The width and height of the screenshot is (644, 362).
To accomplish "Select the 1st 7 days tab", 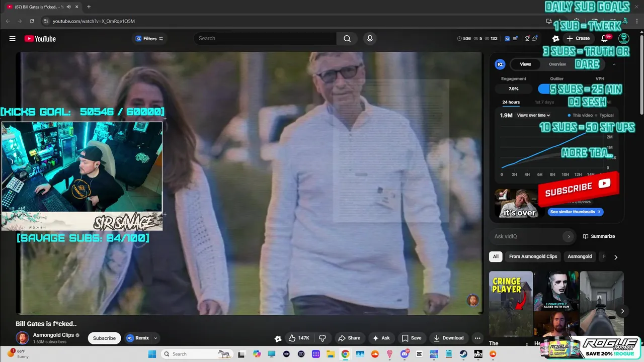I will pos(544,102).
